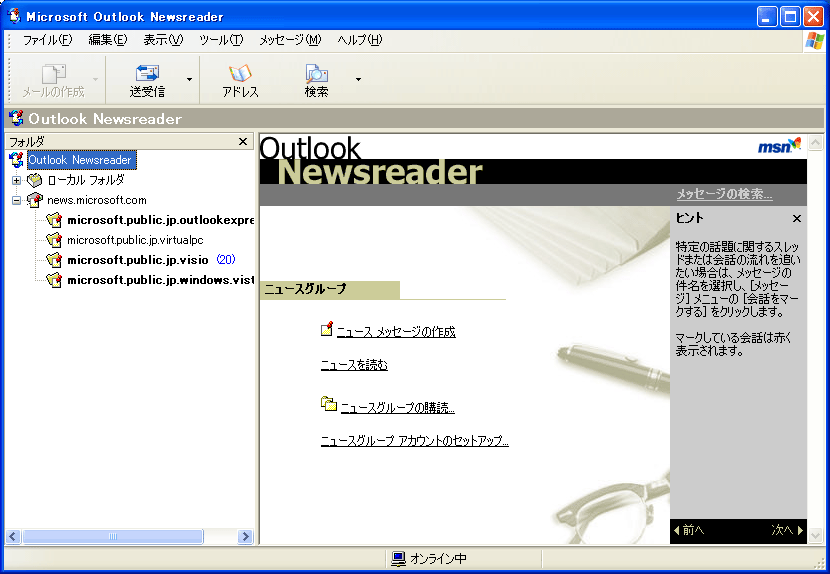The height and width of the screenshot is (574, 830).
Task: Go to previous tip with 前へ
Action: tap(689, 530)
